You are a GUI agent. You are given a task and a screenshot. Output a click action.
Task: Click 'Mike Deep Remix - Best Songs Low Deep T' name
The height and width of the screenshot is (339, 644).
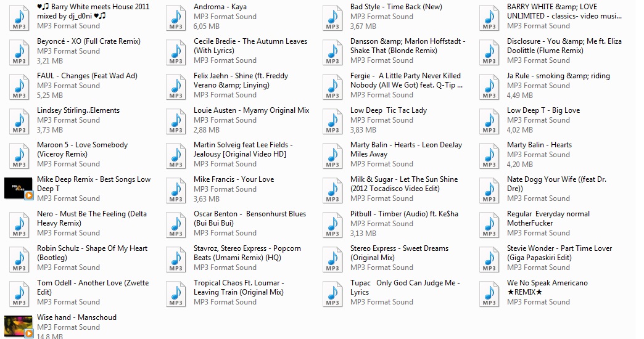click(94, 184)
